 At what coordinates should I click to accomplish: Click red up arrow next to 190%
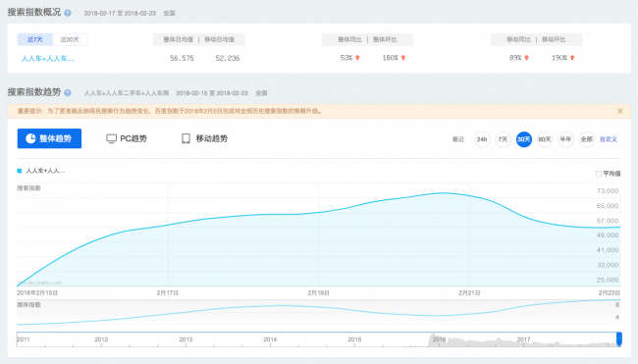(x=572, y=58)
